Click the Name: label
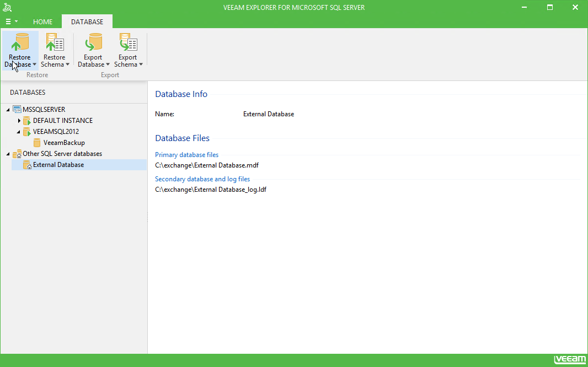Image resolution: width=588 pixels, height=367 pixels. click(164, 114)
